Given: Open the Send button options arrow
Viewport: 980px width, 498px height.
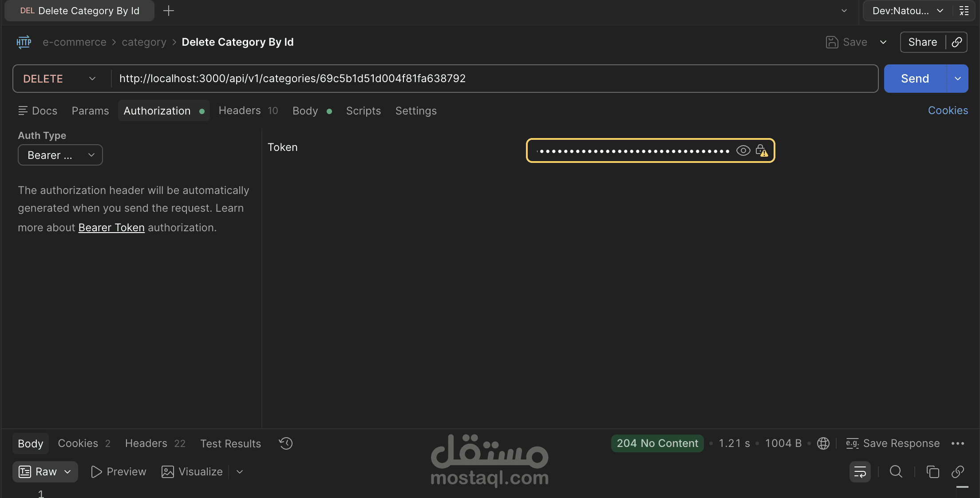Looking at the screenshot, I should click(x=958, y=79).
